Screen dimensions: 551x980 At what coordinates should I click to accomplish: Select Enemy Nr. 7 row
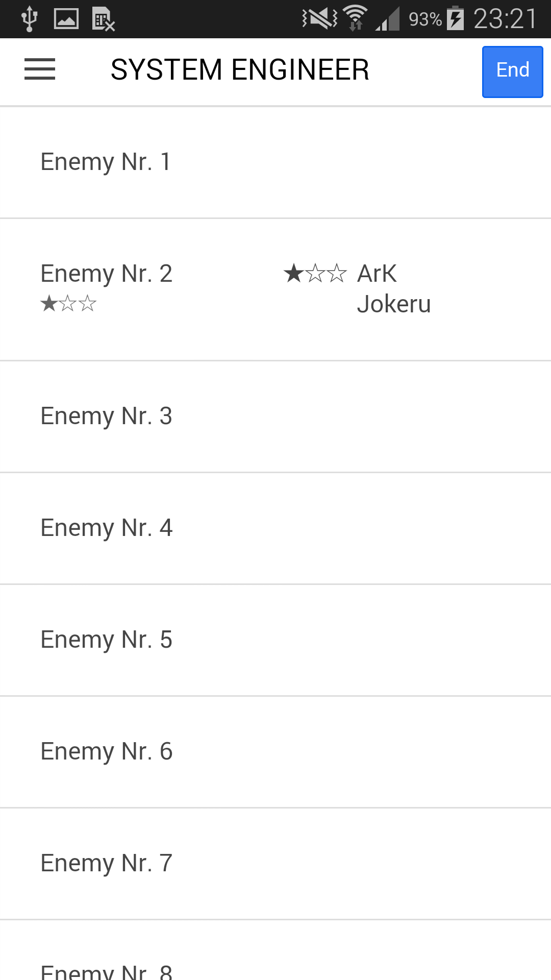(275, 864)
